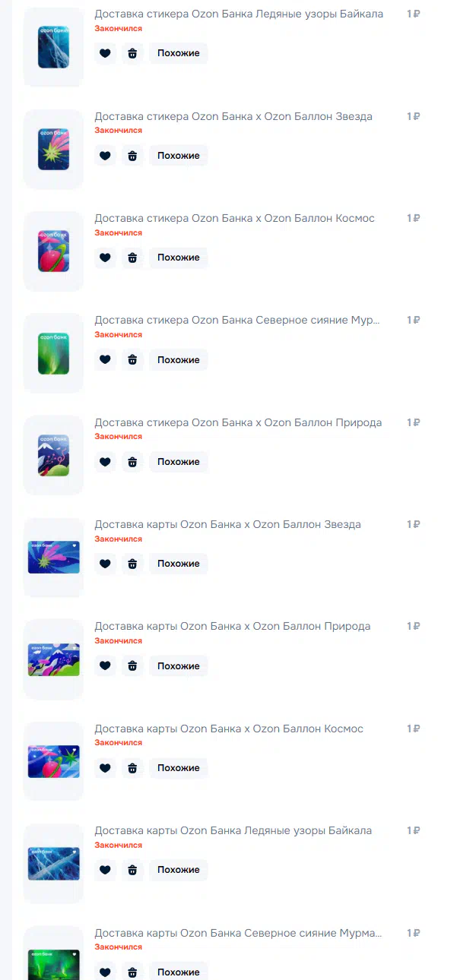Screen dimensions: 460x980
Task: Trash the sticker Баллон Природа item
Action: (x=132, y=462)
